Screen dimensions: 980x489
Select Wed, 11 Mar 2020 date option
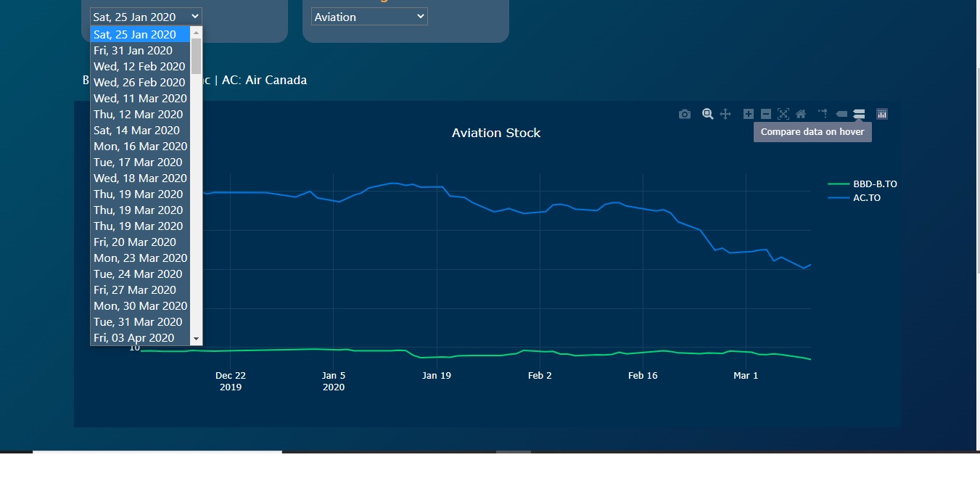(140, 98)
